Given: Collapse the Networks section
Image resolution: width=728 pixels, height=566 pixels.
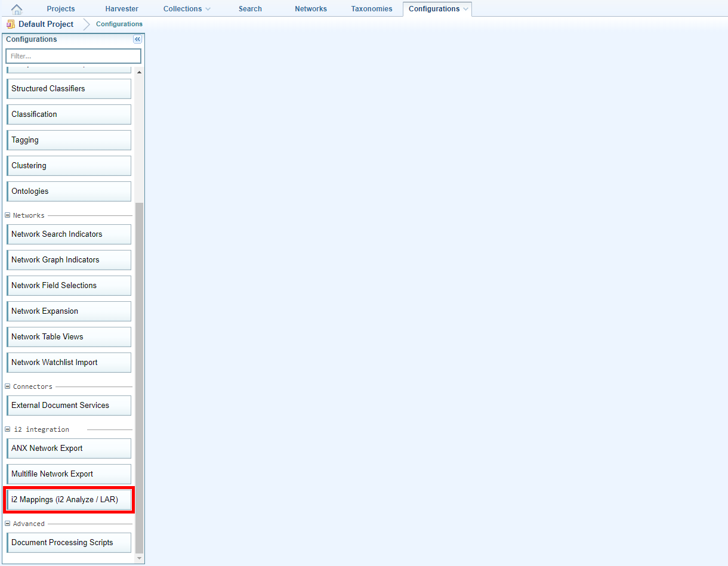Looking at the screenshot, I should pos(8,215).
